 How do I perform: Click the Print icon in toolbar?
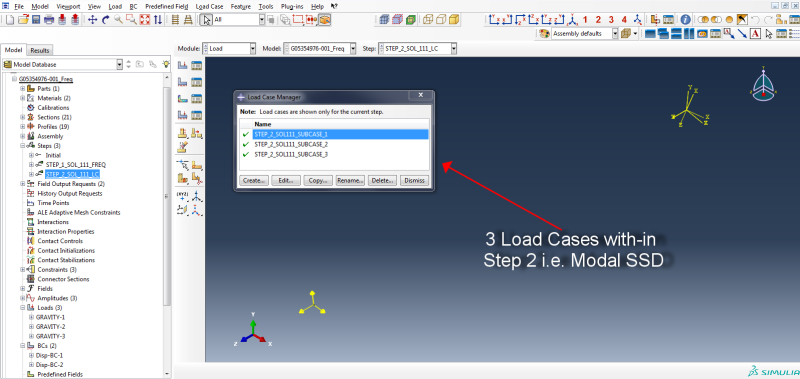[48, 20]
